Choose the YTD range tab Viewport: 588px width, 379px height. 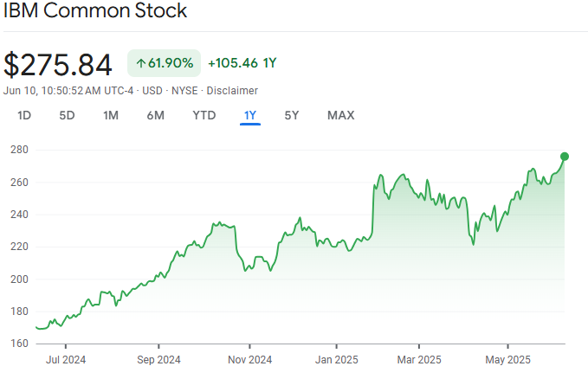[x=204, y=115]
